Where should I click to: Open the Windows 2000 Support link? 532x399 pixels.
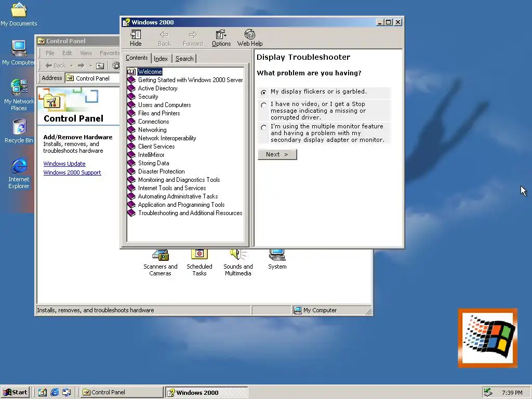click(x=72, y=172)
